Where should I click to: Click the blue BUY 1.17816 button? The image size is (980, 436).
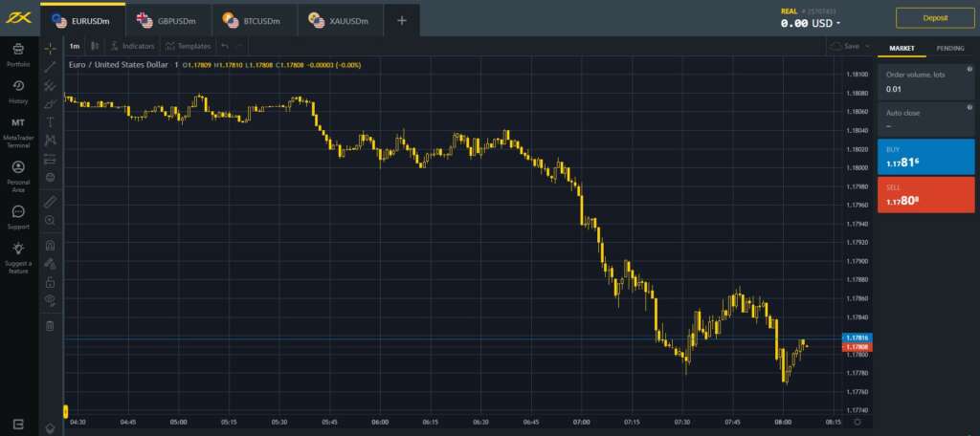925,157
